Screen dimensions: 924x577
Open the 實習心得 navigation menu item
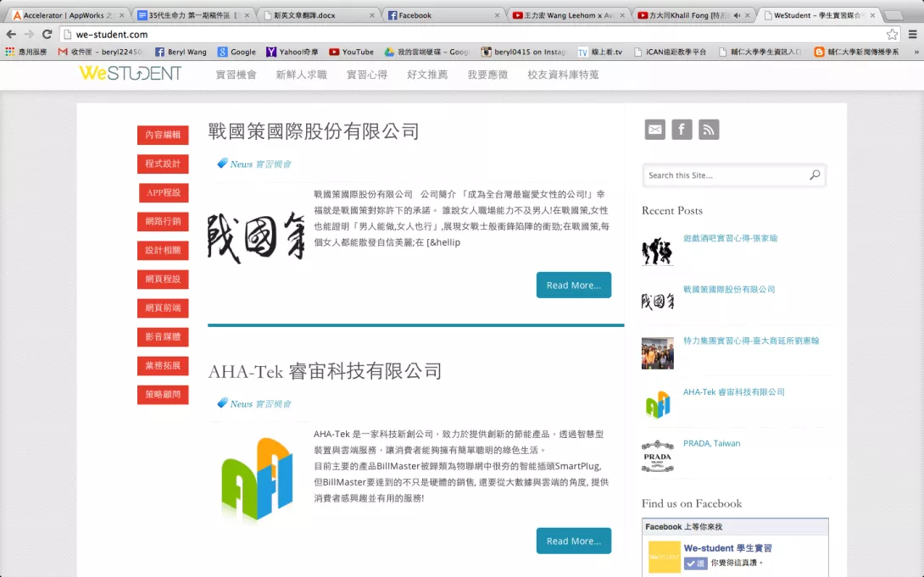[366, 75]
